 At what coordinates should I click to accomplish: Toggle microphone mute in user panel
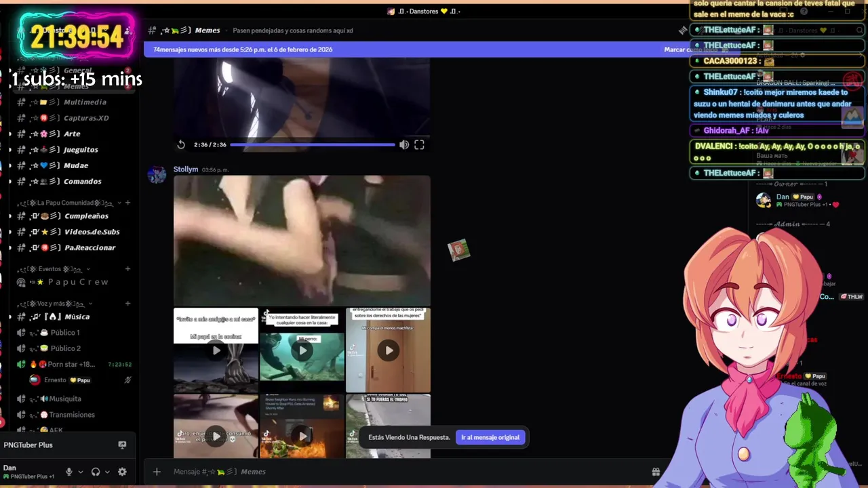[x=68, y=472]
